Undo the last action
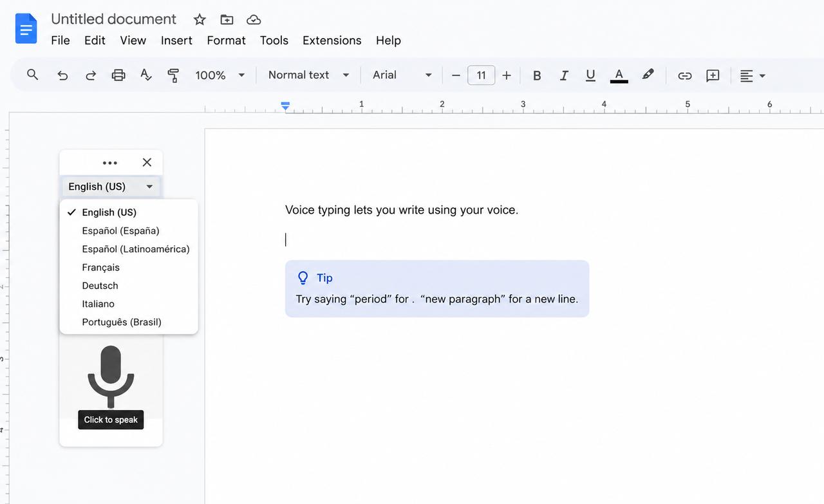Image resolution: width=824 pixels, height=504 pixels. point(62,75)
